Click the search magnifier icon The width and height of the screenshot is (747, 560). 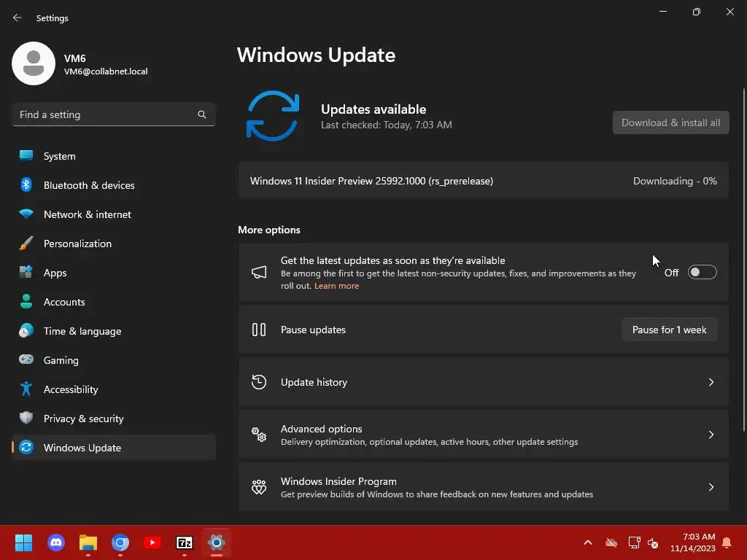pos(202,114)
